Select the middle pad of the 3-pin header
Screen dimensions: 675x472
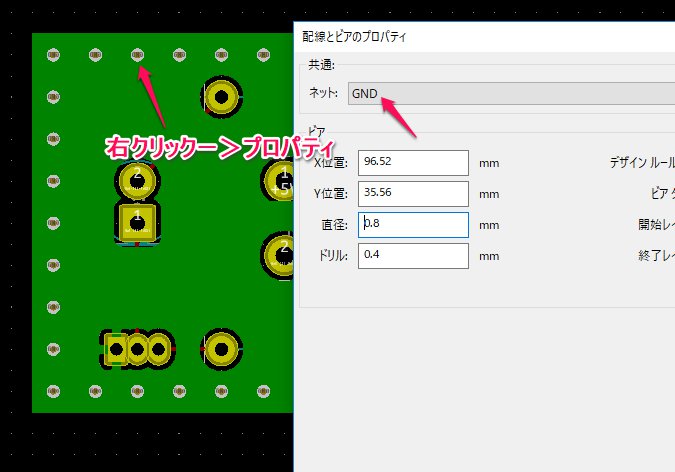coord(137,349)
